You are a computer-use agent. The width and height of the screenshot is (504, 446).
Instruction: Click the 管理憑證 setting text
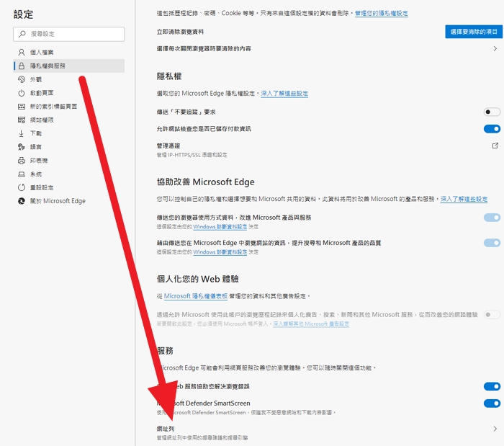168,146
